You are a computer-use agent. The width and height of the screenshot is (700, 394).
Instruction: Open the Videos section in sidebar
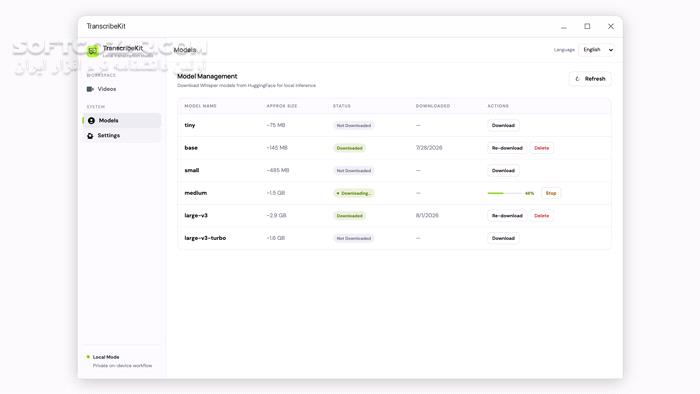coord(121,89)
